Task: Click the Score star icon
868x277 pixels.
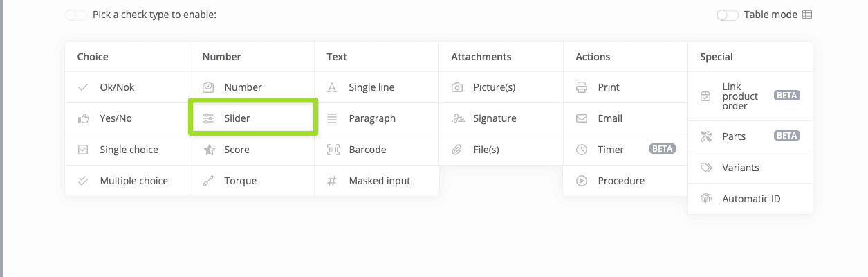Action: coord(208,150)
